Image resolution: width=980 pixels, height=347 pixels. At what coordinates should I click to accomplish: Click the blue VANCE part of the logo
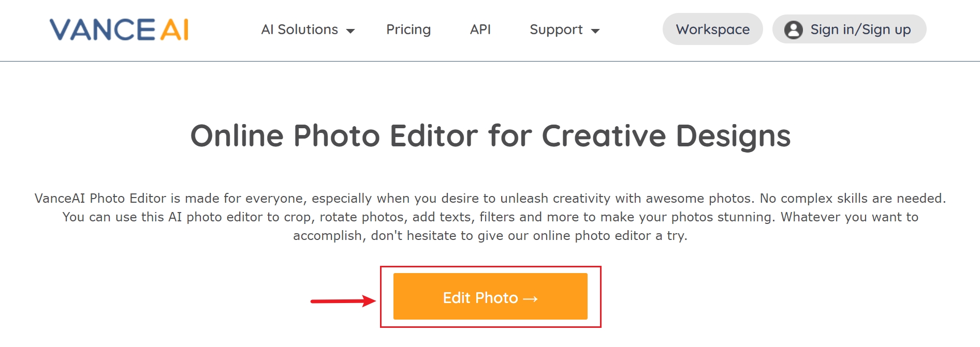(x=104, y=29)
